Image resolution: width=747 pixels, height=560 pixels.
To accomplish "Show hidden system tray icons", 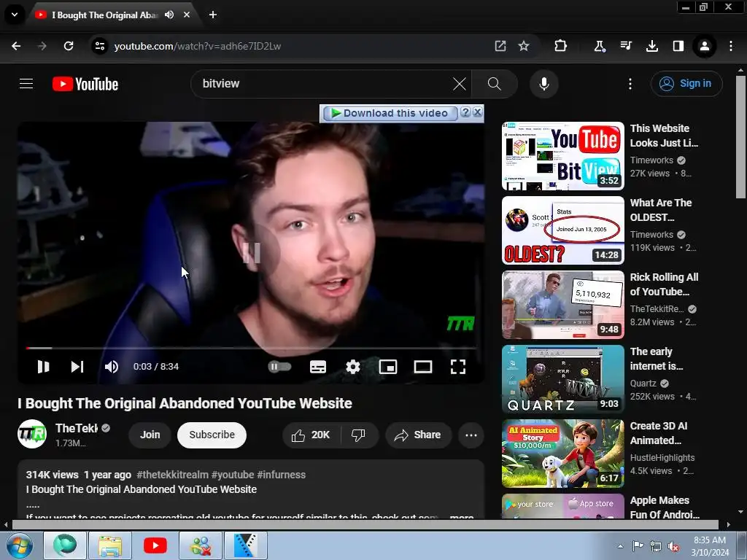I will tap(620, 546).
